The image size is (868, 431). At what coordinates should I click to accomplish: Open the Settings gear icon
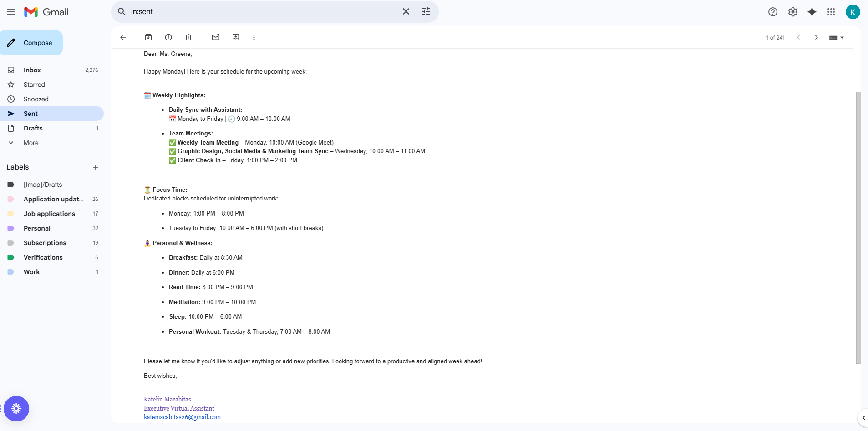793,12
